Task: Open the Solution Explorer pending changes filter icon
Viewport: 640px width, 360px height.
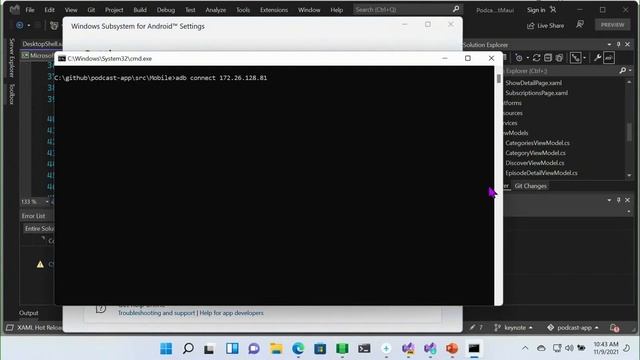Action: pyautogui.click(x=519, y=58)
